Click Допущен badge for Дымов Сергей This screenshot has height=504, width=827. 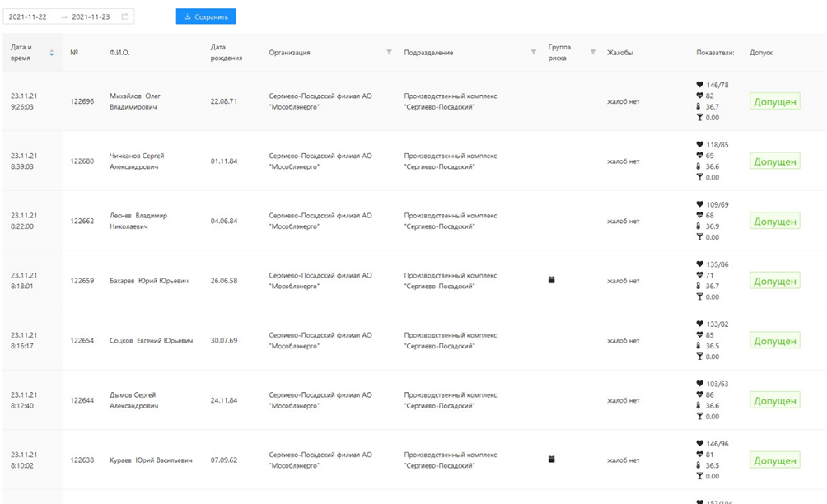(775, 401)
